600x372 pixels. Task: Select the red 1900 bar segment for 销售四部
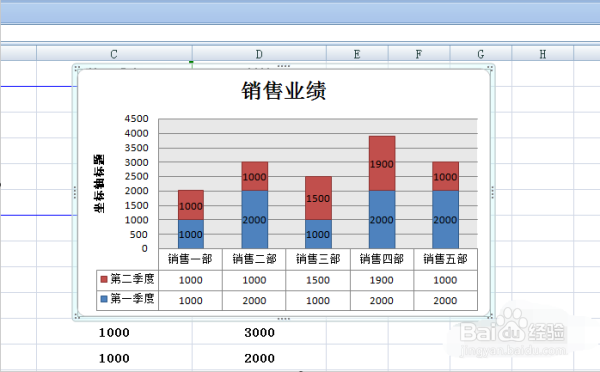(x=382, y=163)
